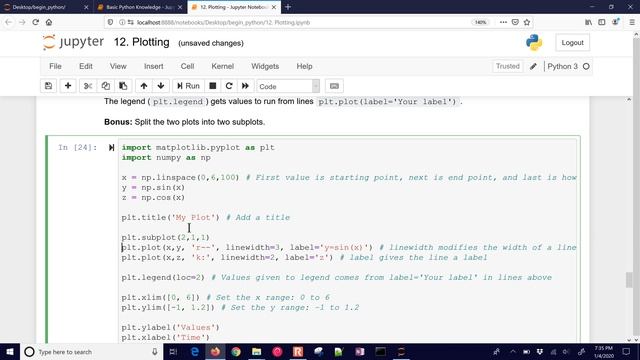Screen dimensions: 640x360
Task: Rename the notebook title 12. Plotting
Action: coord(142,42)
